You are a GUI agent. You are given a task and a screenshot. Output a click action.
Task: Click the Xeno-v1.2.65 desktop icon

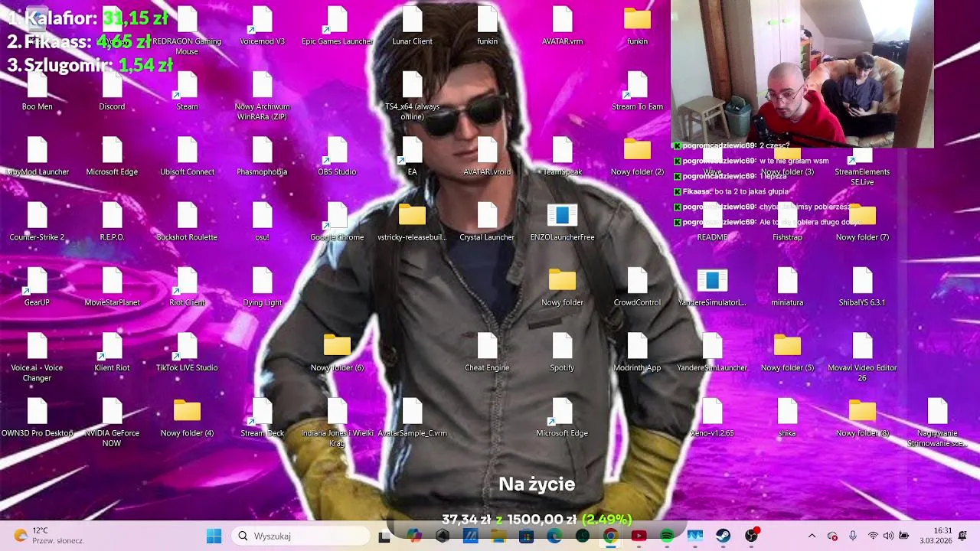[712, 416]
